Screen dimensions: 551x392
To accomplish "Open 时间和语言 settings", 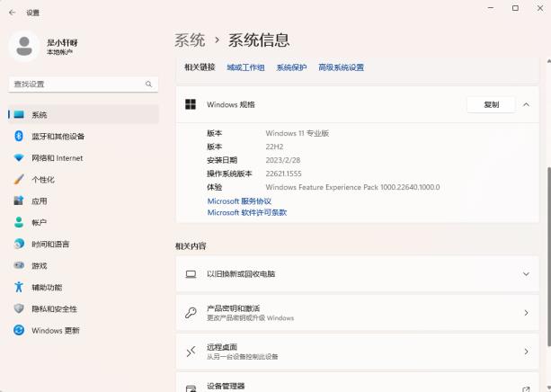I will (84, 244).
